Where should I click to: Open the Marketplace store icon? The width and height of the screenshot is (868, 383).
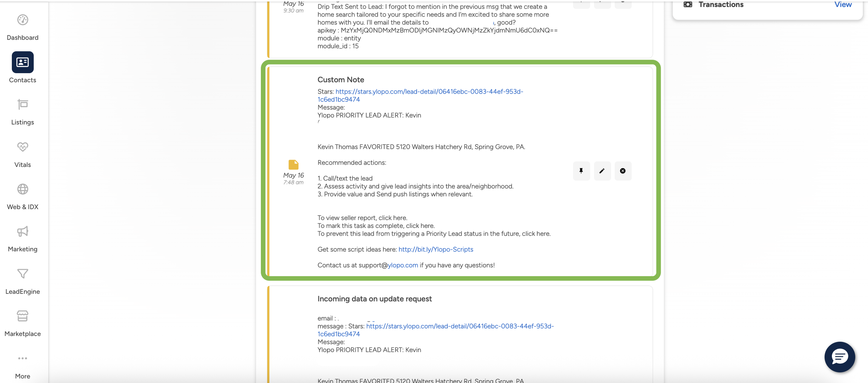click(x=23, y=316)
